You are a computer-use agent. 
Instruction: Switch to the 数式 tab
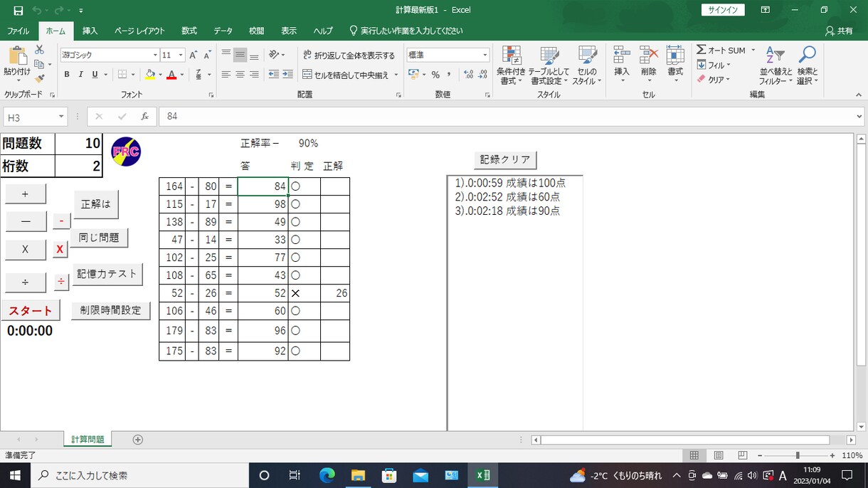[x=189, y=31]
